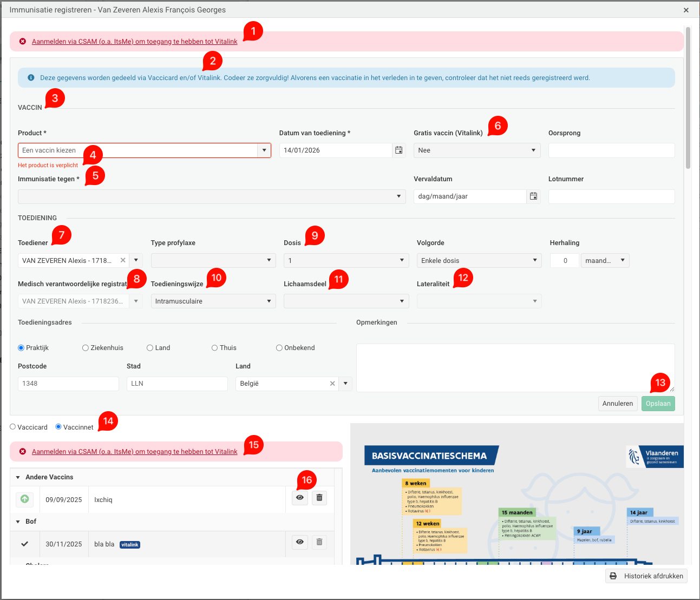Click eye icon for Ixchiq vaccine

pos(300,498)
